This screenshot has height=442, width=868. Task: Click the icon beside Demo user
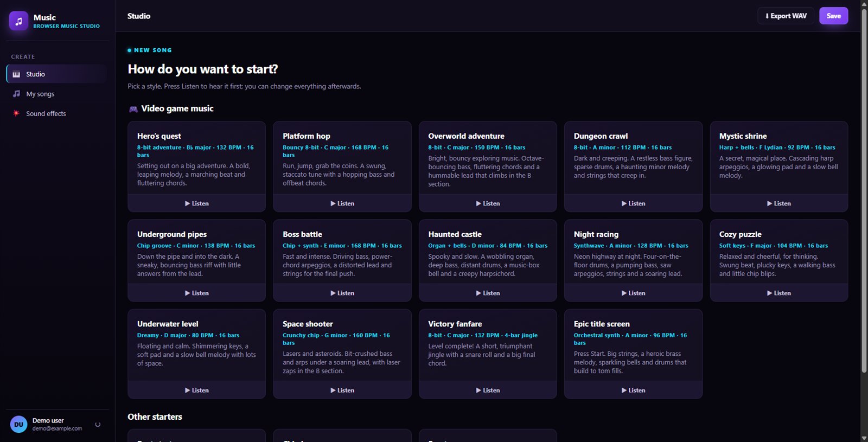98,425
